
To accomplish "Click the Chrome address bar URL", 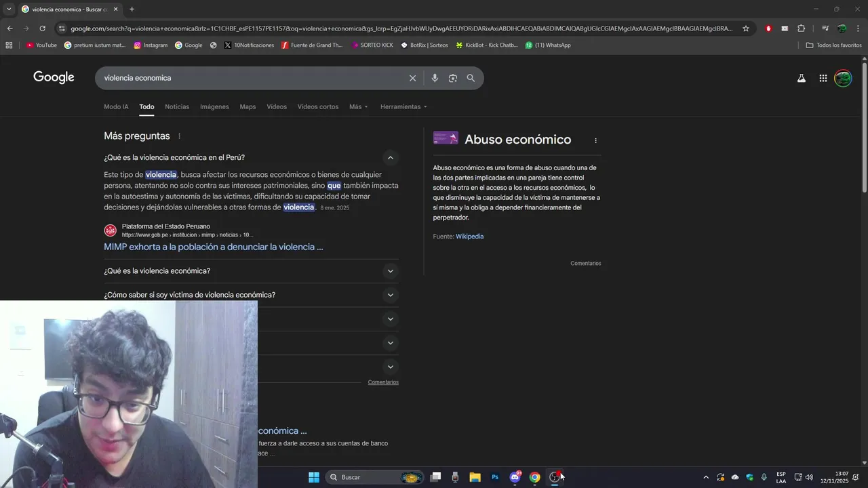I will (x=401, y=28).
